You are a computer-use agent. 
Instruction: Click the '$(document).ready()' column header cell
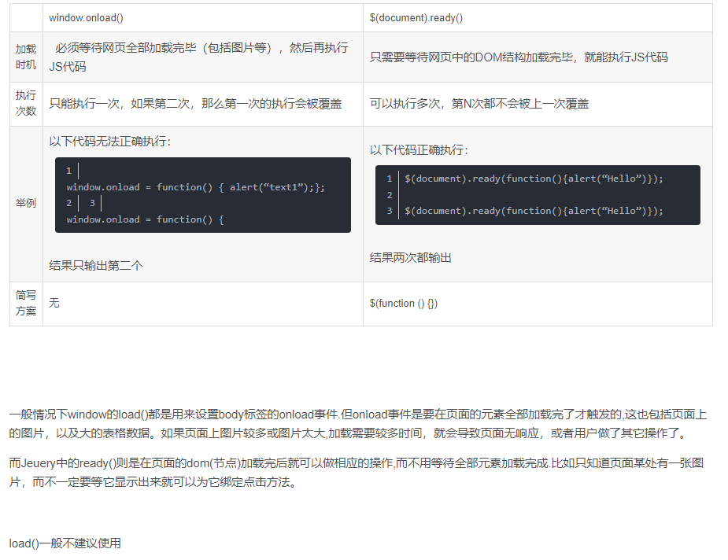538,17
